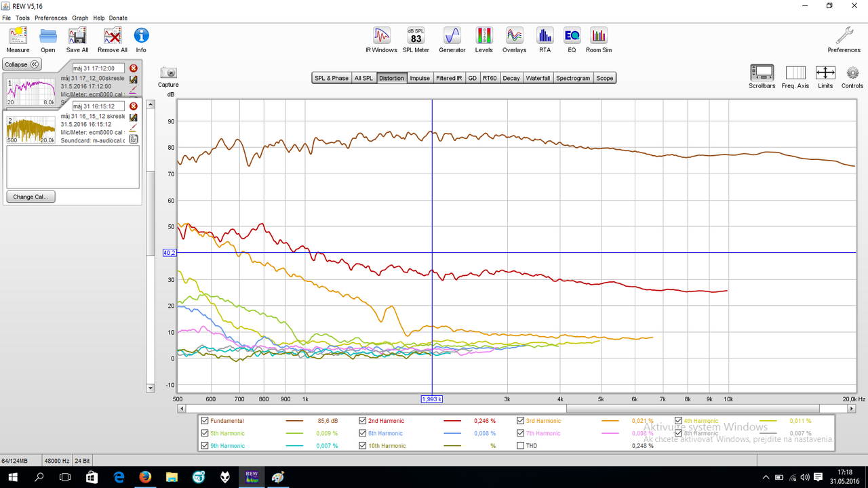Start a new measurement with Measure
Viewport: 868px width, 488px height.
(x=18, y=40)
